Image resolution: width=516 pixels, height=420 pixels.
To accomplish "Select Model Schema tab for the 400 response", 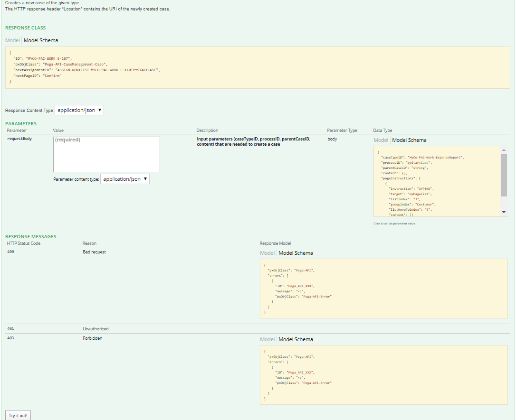I will pos(296,253).
